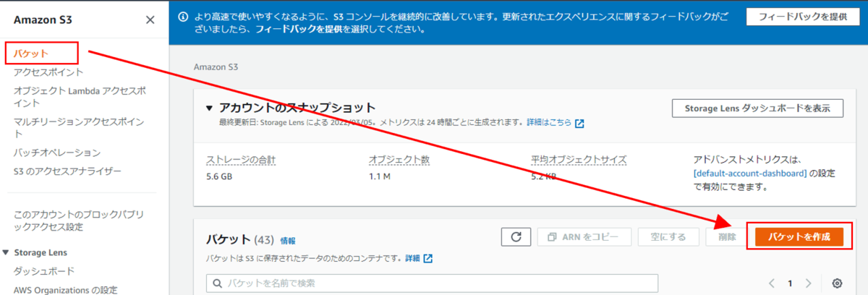The width and height of the screenshot is (868, 295).
Task: Focus the バケットを名前で検索 search field
Action: click(432, 283)
